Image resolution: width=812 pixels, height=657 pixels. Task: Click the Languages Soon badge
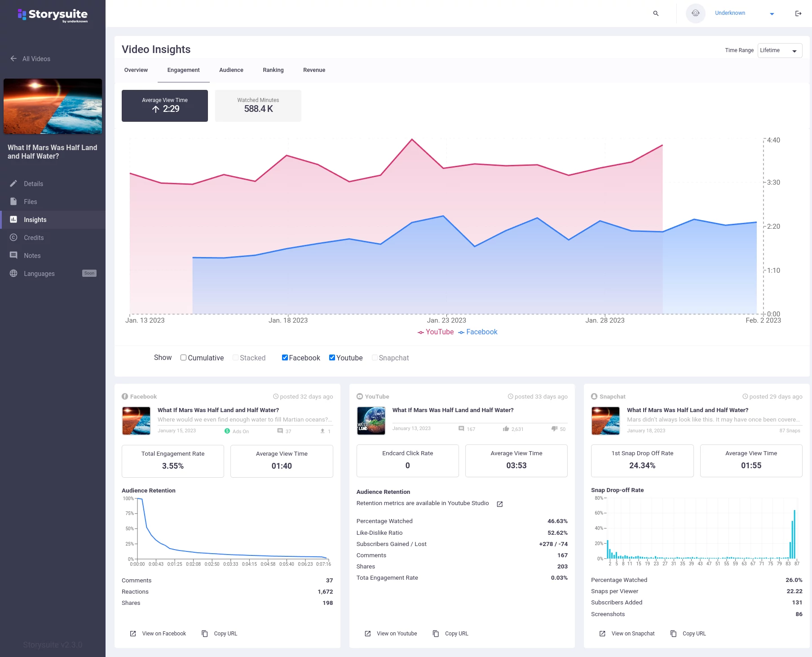(x=89, y=273)
